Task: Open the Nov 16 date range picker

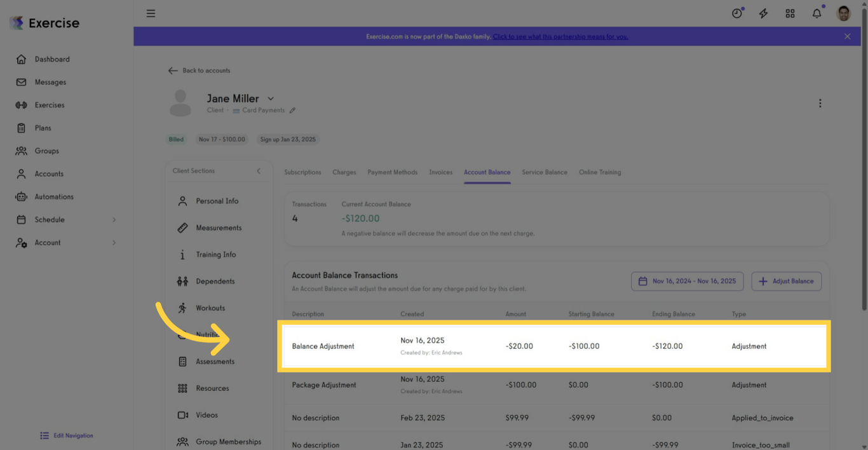Action: pos(687,281)
